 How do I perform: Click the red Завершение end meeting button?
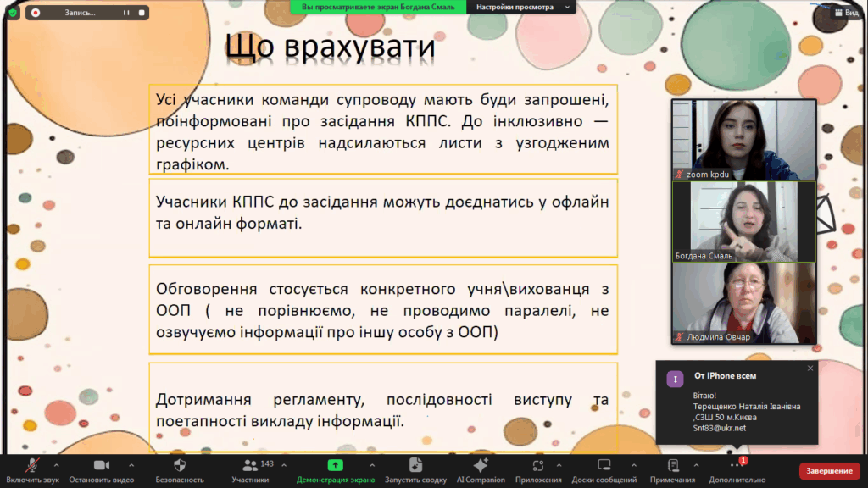[829, 470]
